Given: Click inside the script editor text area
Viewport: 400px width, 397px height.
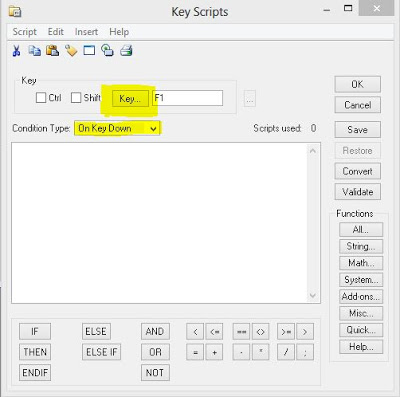Looking at the screenshot, I should point(159,223).
